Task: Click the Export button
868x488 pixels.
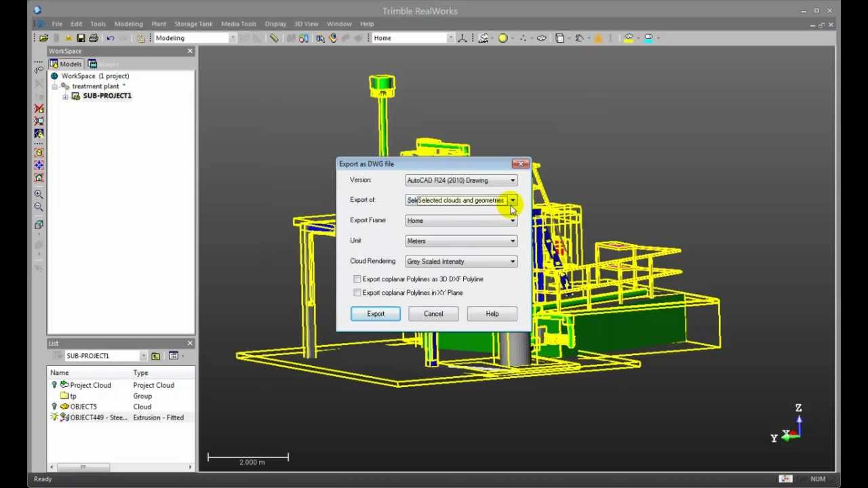Action: [x=376, y=314]
